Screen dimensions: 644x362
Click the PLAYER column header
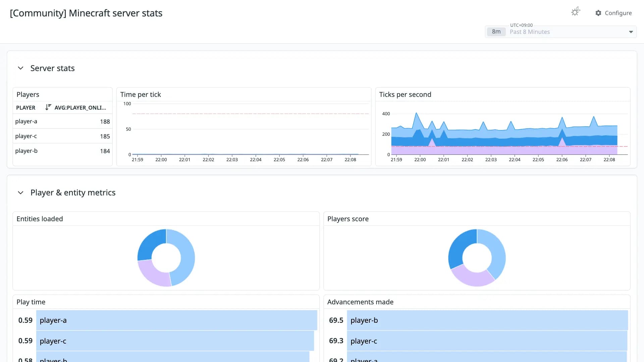pos(26,108)
